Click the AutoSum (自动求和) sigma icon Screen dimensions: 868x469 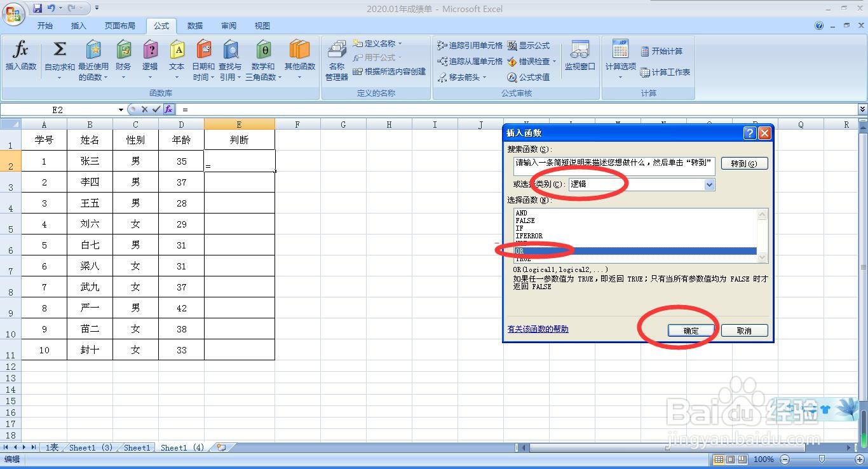click(60, 50)
